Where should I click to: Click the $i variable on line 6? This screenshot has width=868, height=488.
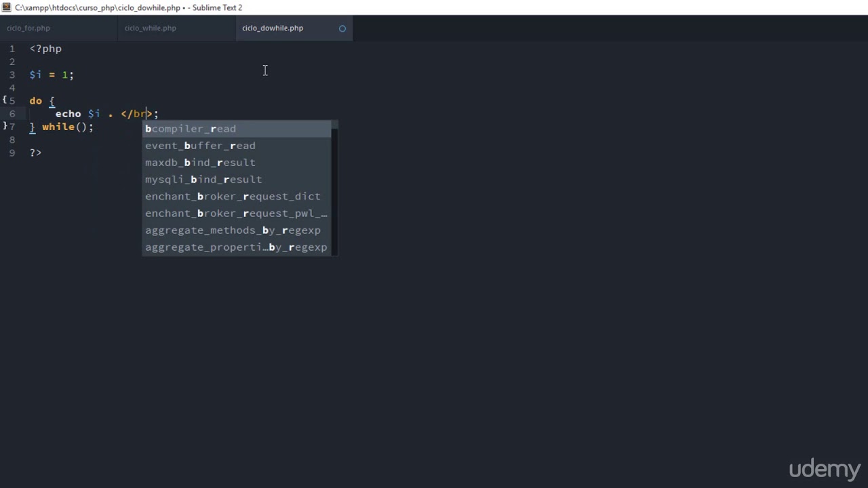tap(94, 114)
